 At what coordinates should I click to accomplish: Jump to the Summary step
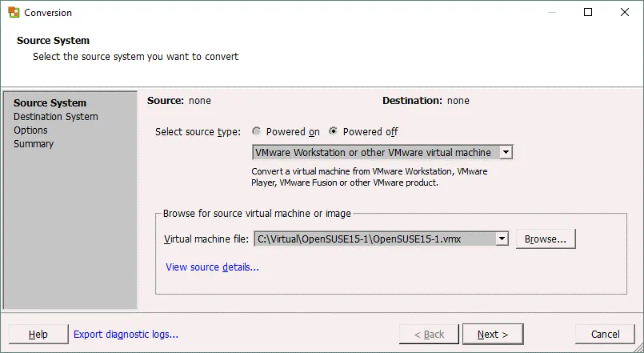pos(34,144)
